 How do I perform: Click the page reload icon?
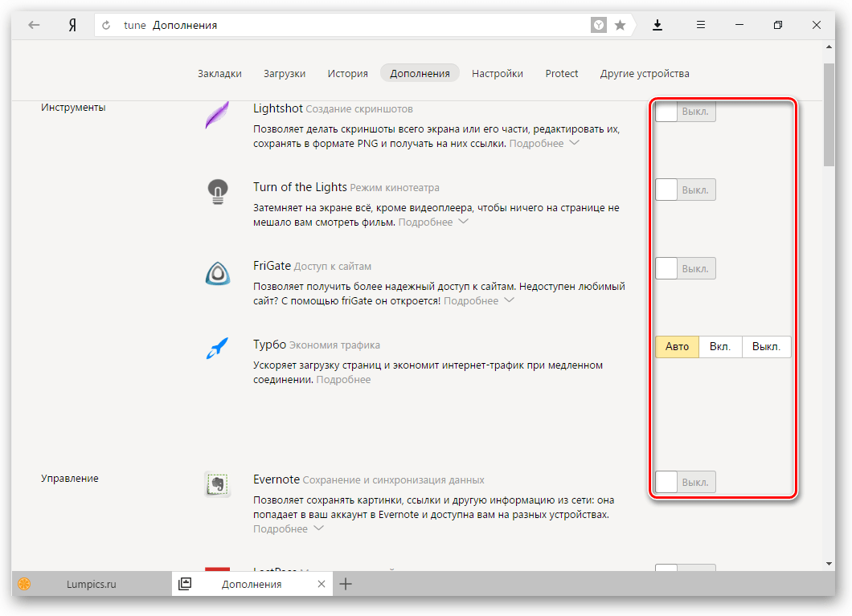(106, 25)
